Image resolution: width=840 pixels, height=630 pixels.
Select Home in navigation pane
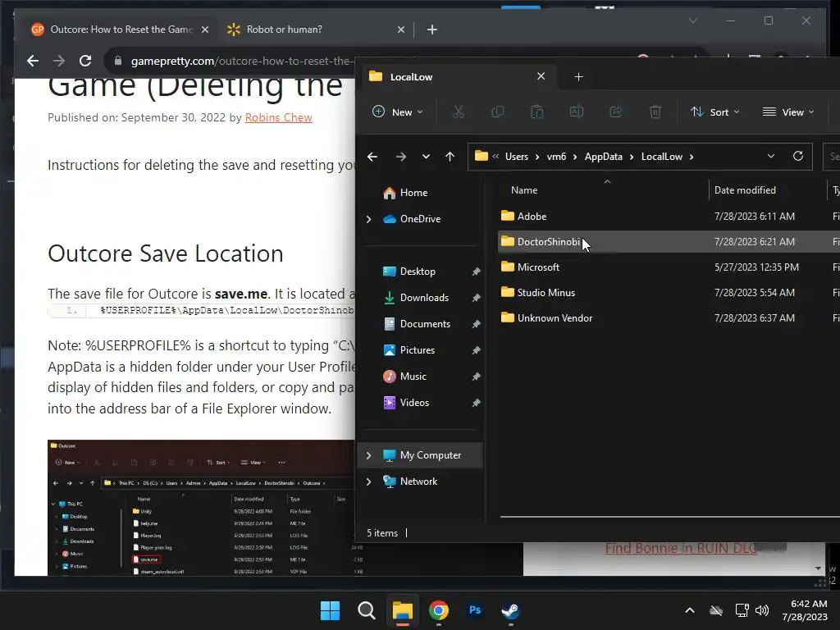(405, 192)
